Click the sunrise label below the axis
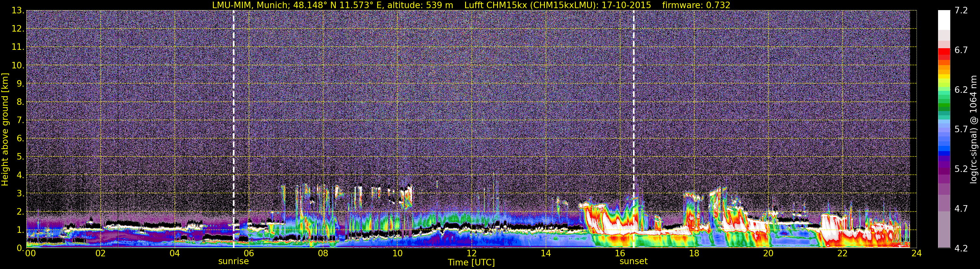This screenshot has height=269, width=980. 233,262
